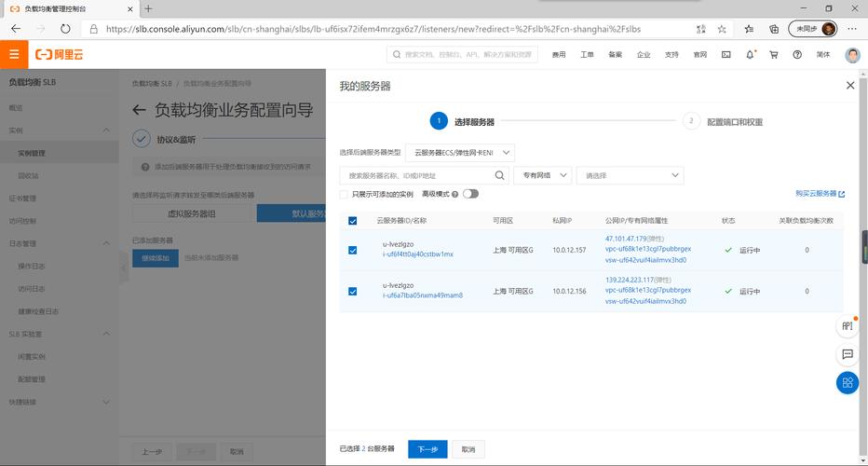This screenshot has width=868, height=466.
Task: Open 访问控制 in the sidebar
Action: click(x=22, y=221)
